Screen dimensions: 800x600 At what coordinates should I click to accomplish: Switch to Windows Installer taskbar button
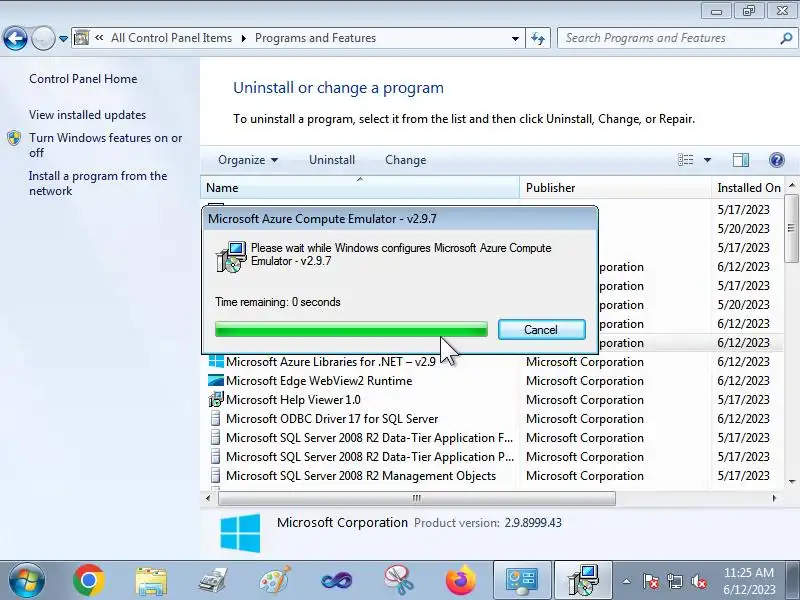click(583, 581)
